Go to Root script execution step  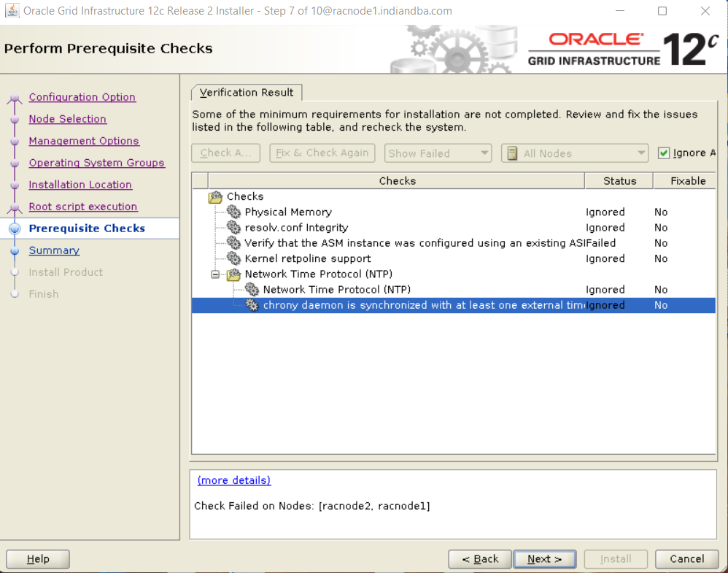click(83, 207)
